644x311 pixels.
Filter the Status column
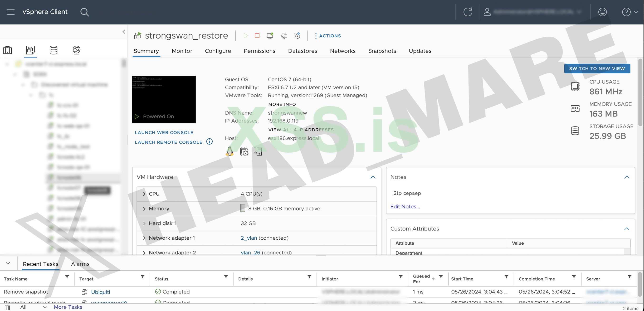point(226,277)
